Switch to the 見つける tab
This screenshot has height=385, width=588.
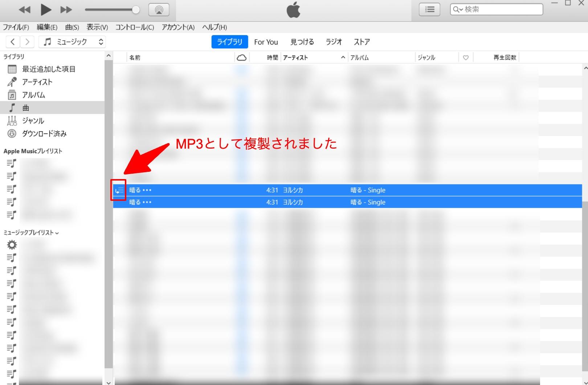[x=302, y=42]
